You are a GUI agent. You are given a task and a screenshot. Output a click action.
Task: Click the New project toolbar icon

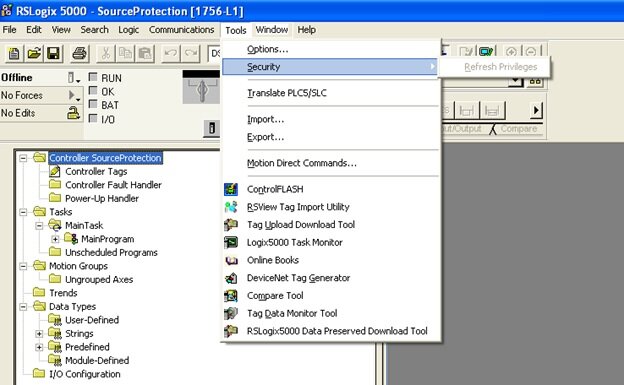point(14,53)
